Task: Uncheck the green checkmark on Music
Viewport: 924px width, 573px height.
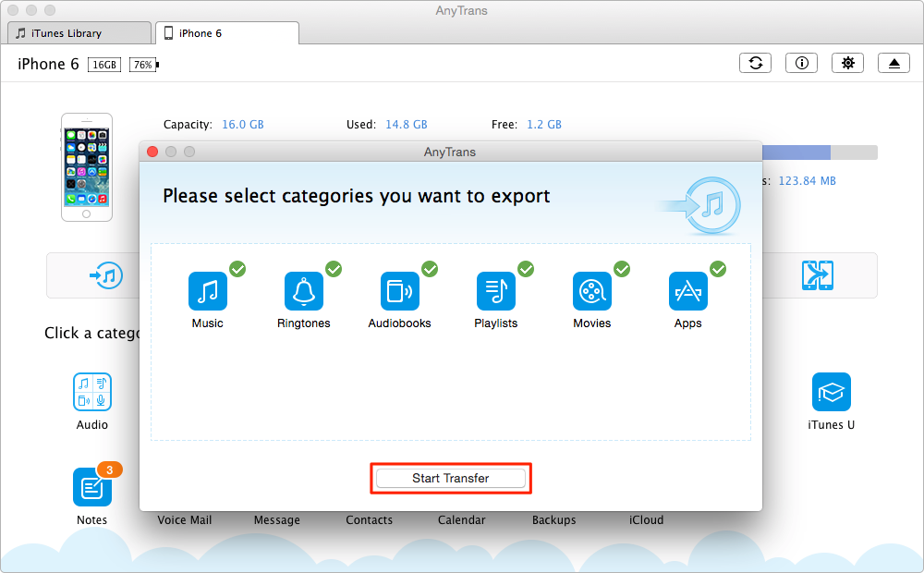Action: click(237, 269)
